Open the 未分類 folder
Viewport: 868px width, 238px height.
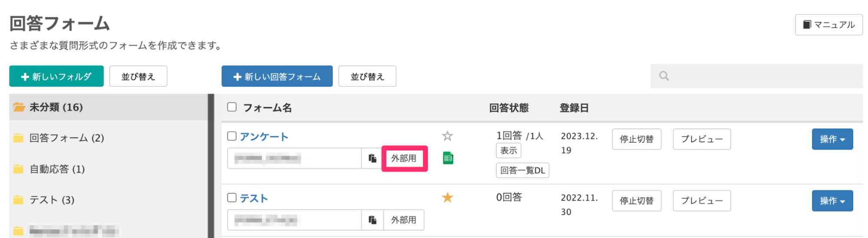click(x=56, y=107)
